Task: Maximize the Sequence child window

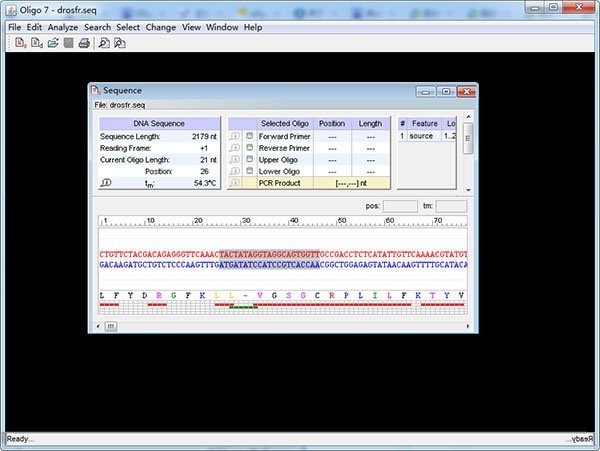Action: point(446,91)
